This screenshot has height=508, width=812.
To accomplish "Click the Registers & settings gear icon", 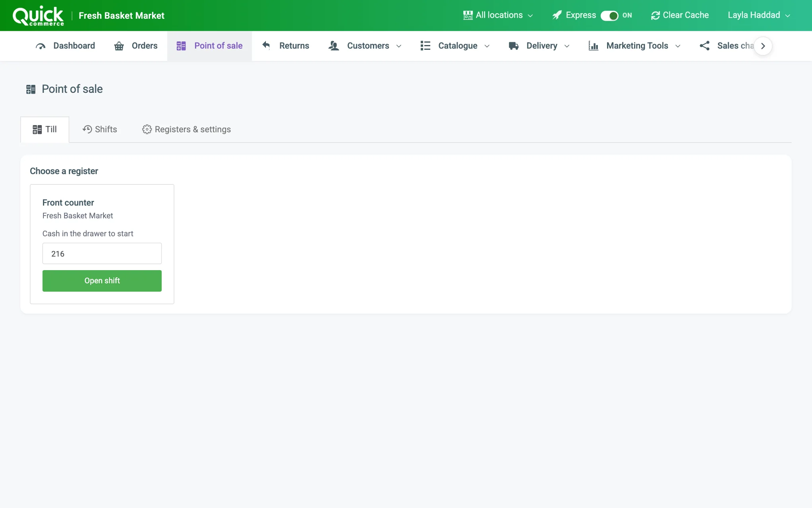I will pos(147,129).
